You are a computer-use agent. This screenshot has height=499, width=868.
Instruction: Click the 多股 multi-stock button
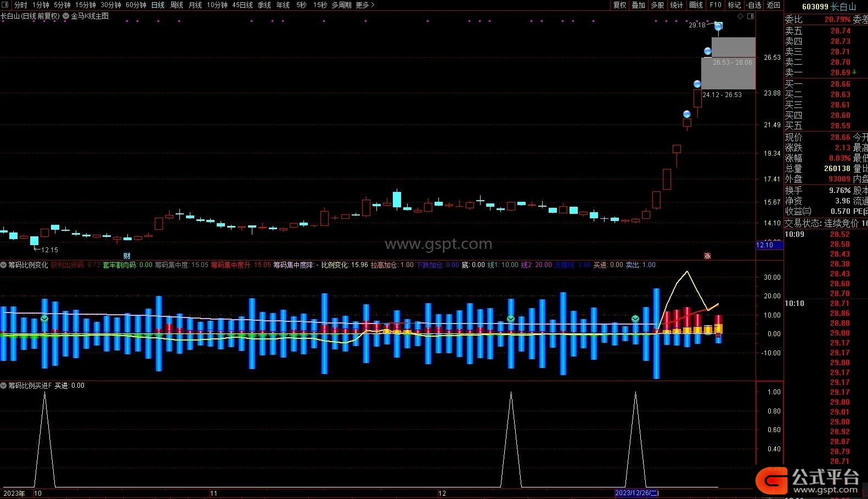click(657, 5)
